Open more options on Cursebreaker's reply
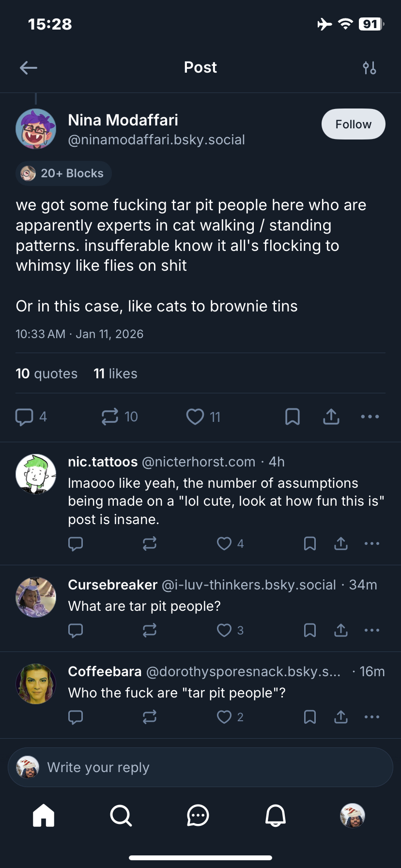 [372, 630]
